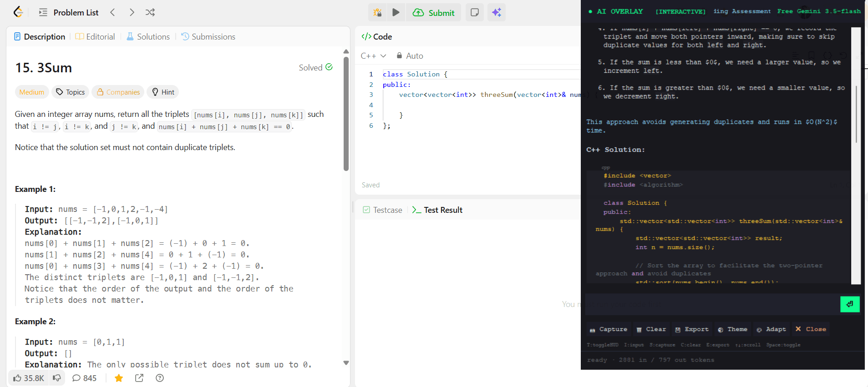Viewport: 868px width, 387px height.
Task: Run code with the play button
Action: click(x=396, y=12)
